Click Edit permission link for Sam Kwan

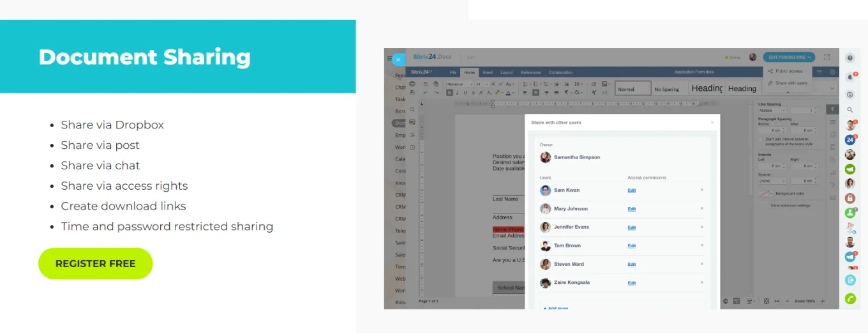[631, 190]
